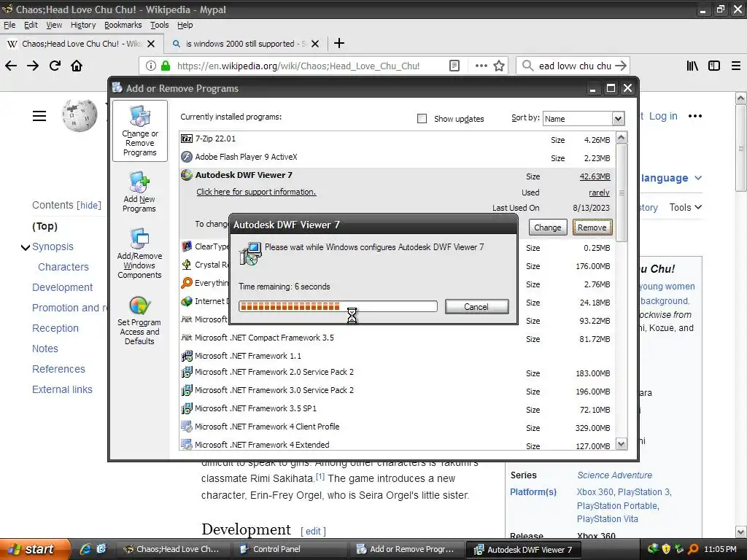
Task: Open Wikipedia user three-dot menu
Action: tap(695, 116)
